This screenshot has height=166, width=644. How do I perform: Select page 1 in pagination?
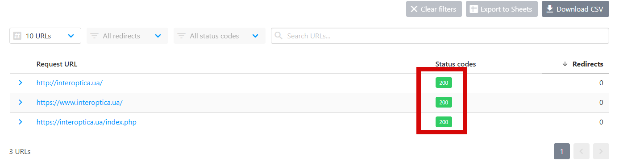(x=561, y=151)
